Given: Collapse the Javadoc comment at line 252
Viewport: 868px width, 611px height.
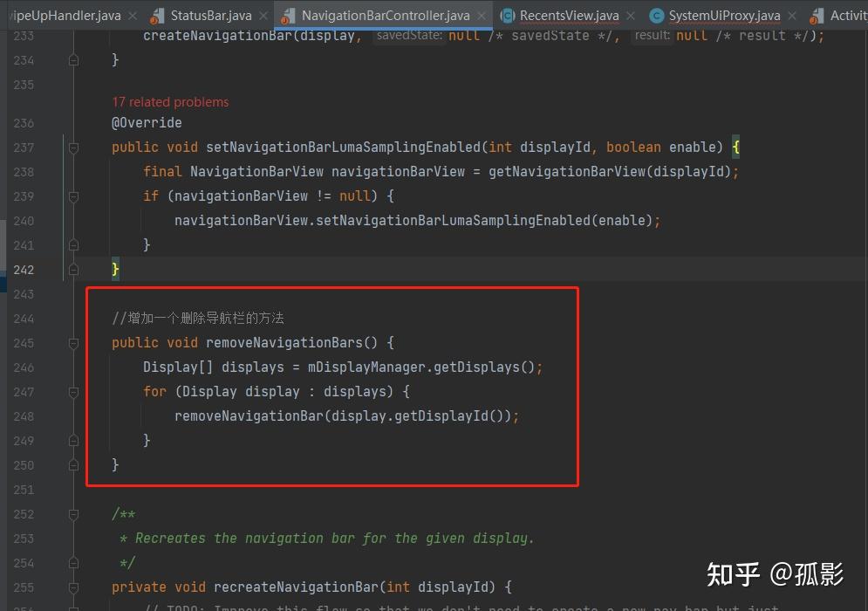Looking at the screenshot, I should tap(73, 515).
